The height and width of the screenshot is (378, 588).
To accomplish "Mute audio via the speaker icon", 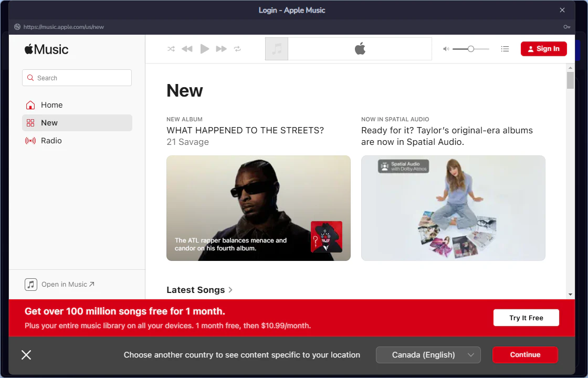I will 445,48.
